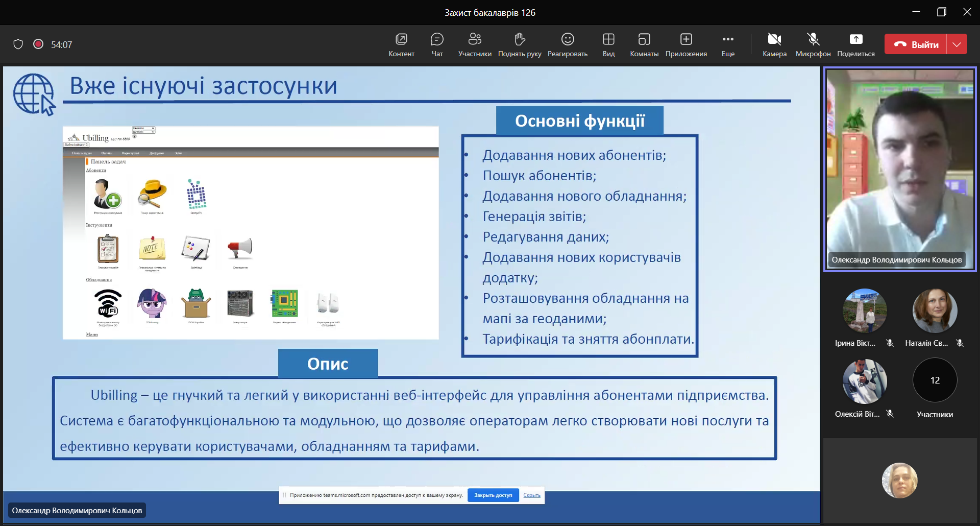Open Комнаты breakout rooms

coord(644,44)
